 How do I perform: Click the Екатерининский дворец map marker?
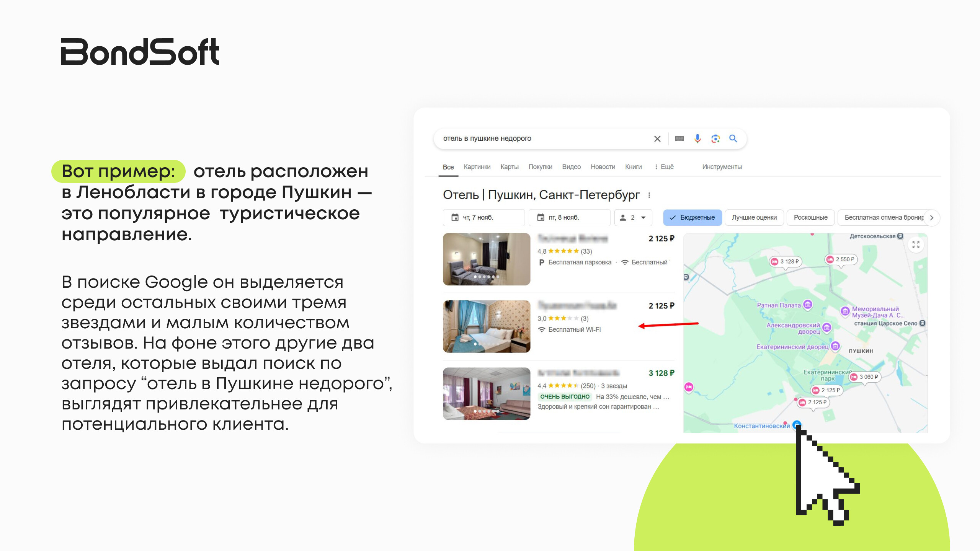tap(835, 346)
